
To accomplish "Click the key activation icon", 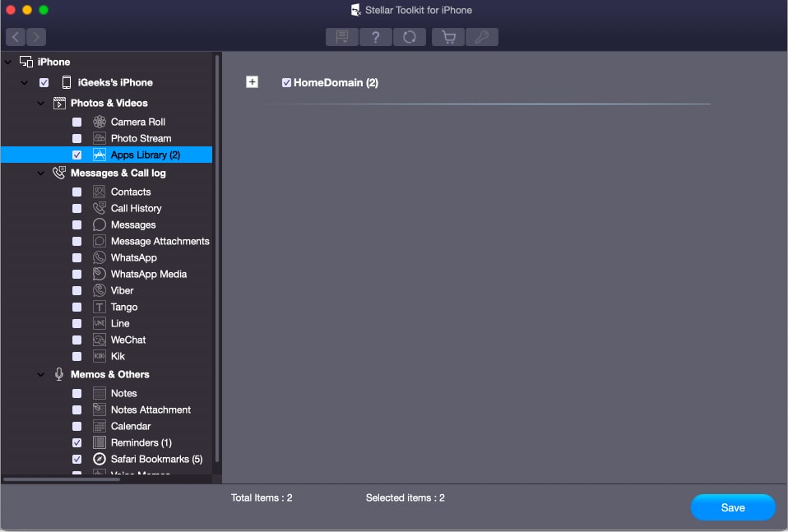I will coord(482,37).
